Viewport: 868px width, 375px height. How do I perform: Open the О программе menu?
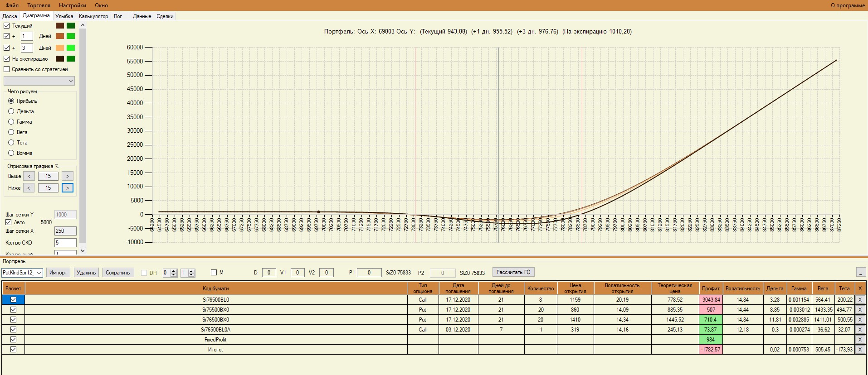(848, 5)
